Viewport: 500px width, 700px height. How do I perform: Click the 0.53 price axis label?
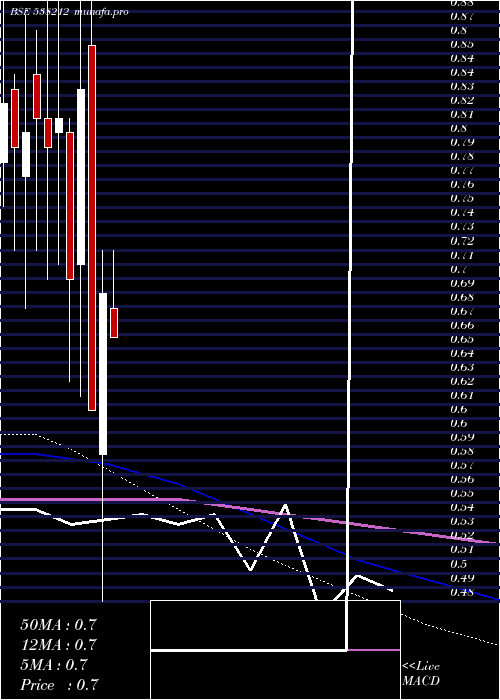coord(462,521)
